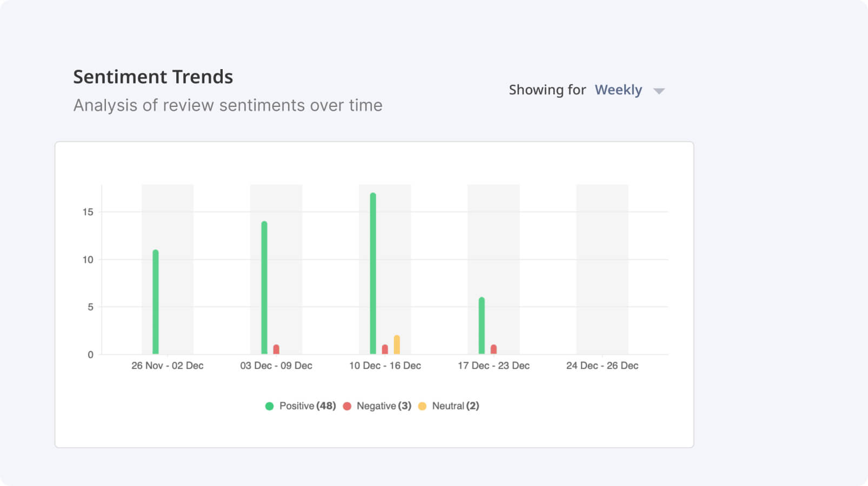Screen dimensions: 868x486
Task: Click the yellow Neutral legend dot
Action: [x=422, y=406]
